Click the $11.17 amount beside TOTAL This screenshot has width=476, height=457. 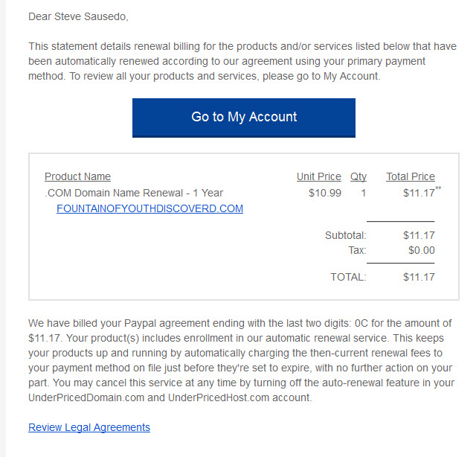[419, 277]
